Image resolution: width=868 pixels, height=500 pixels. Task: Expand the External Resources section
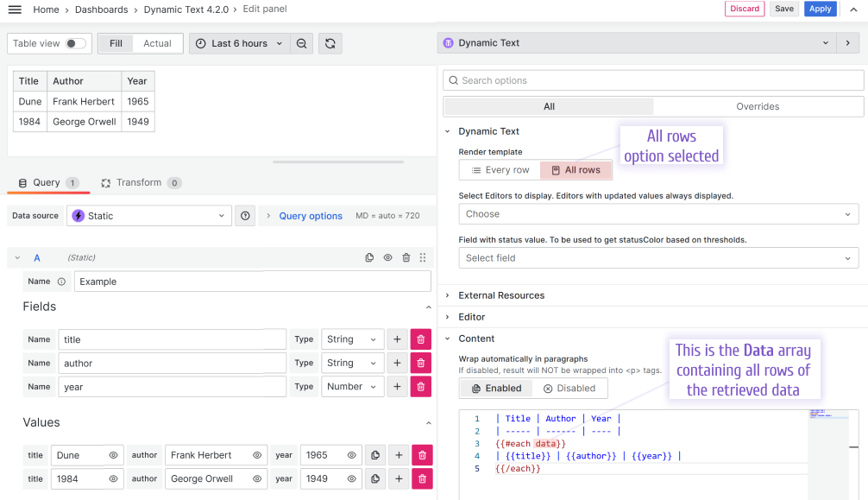point(503,294)
